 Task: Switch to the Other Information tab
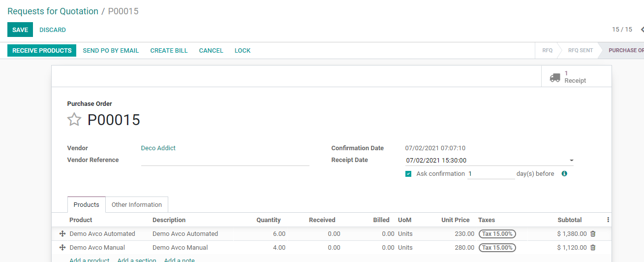point(137,205)
